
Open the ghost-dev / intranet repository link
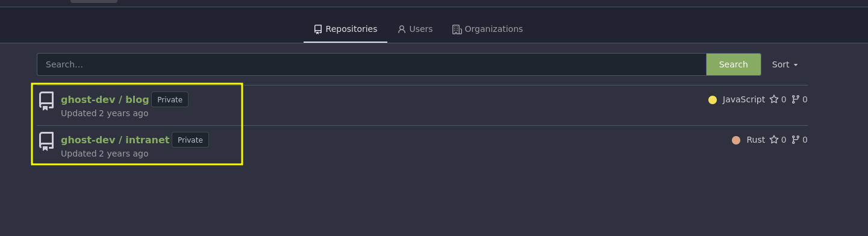pyautogui.click(x=115, y=140)
